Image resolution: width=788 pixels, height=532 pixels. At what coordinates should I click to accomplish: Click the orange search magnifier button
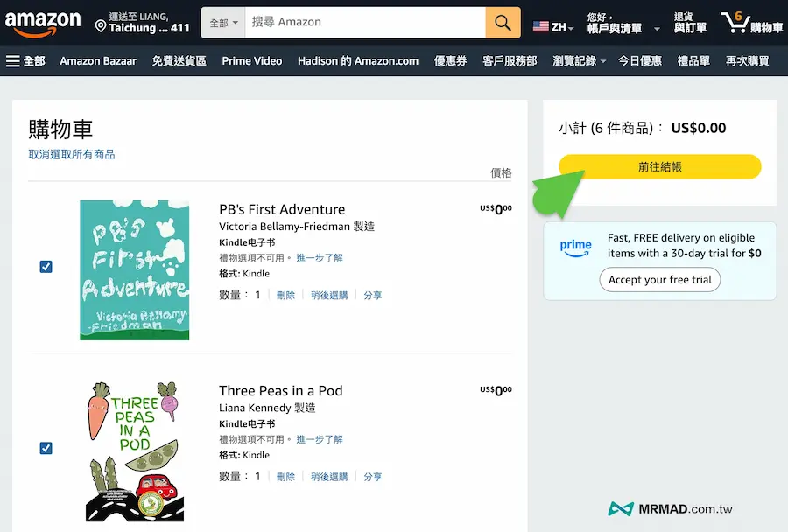pyautogui.click(x=503, y=23)
